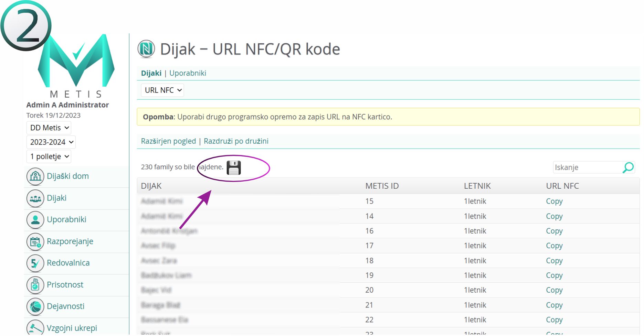Click the Uporabniki person icon in sidebar

(x=35, y=220)
